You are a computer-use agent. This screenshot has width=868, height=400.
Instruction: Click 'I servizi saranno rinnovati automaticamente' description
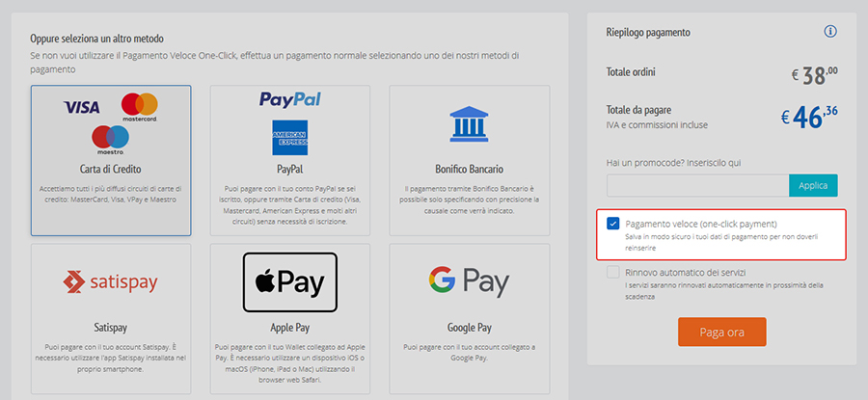tap(724, 291)
